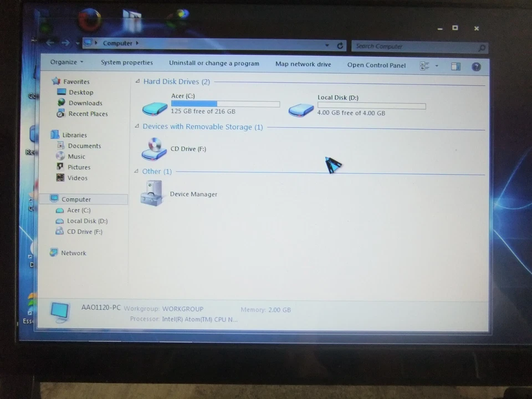Click Map network drive

pyautogui.click(x=303, y=64)
